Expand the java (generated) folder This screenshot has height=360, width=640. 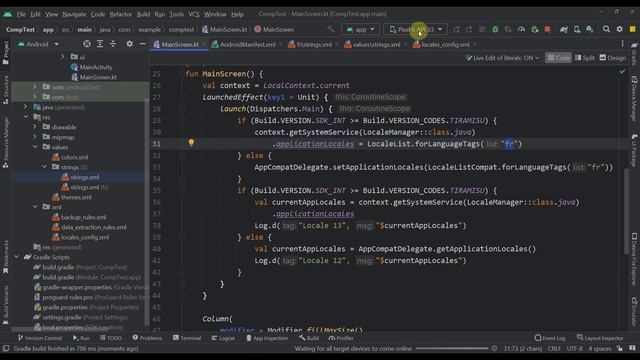coord(26,107)
